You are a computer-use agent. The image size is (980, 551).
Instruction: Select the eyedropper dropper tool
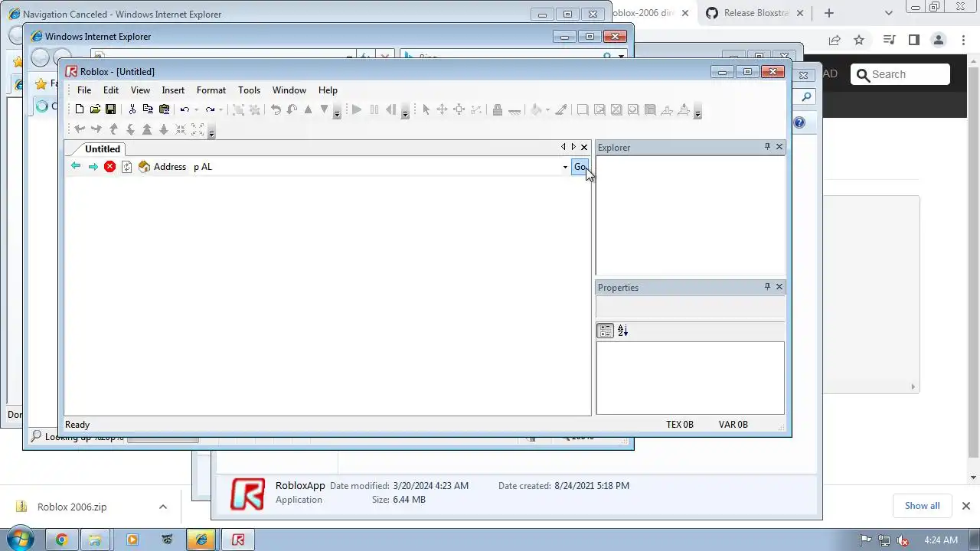(x=561, y=109)
